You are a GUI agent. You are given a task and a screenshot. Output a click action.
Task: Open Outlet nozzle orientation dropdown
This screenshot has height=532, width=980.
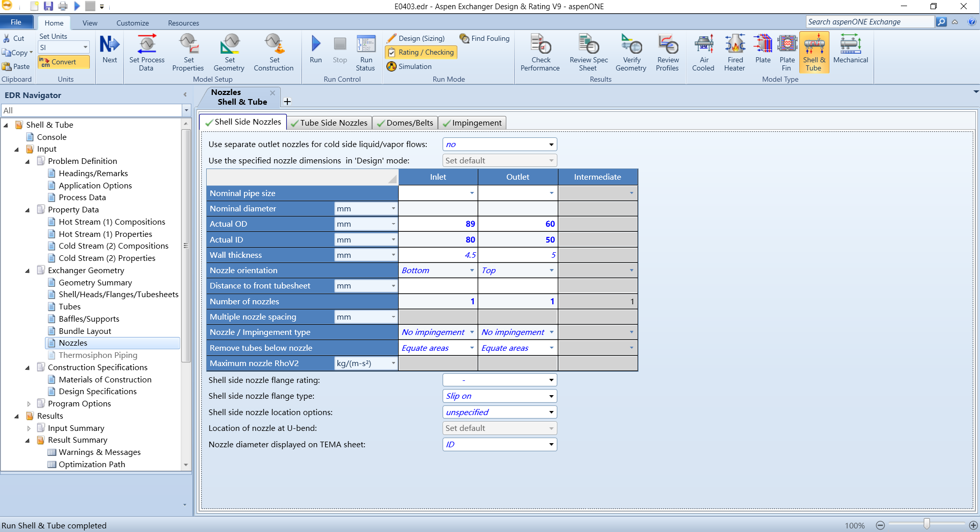[x=551, y=270]
